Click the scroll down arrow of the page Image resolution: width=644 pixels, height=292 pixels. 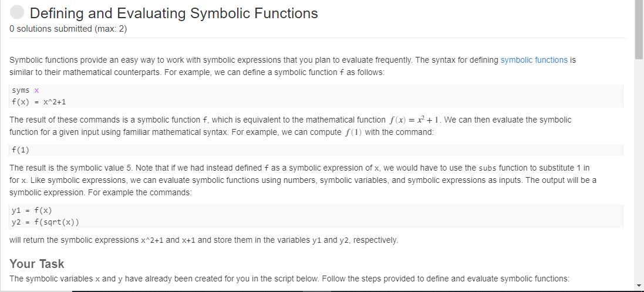click(x=639, y=286)
